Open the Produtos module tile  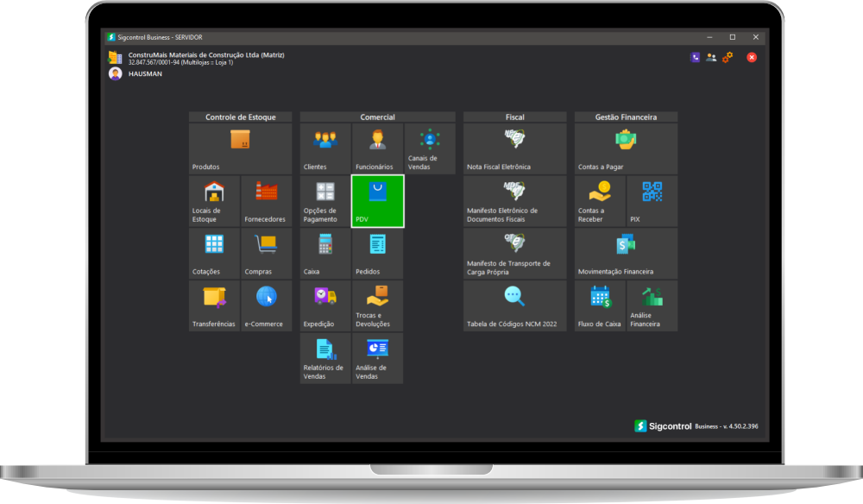click(240, 148)
